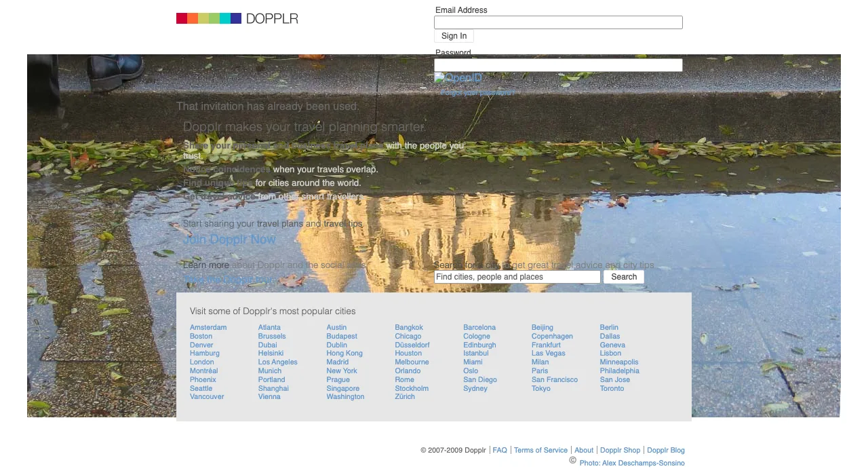Open the Lisbon city link
868x475 pixels.
pyautogui.click(x=610, y=354)
